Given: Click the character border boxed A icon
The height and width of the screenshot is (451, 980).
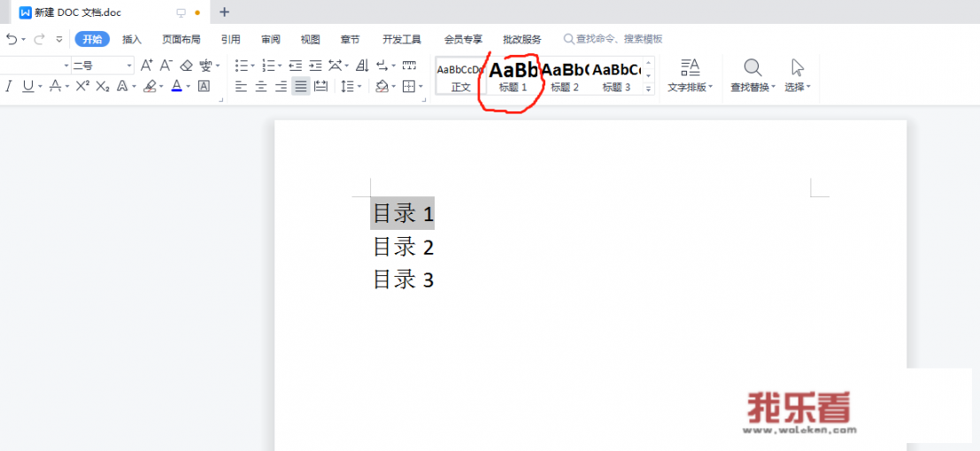Looking at the screenshot, I should [x=204, y=86].
